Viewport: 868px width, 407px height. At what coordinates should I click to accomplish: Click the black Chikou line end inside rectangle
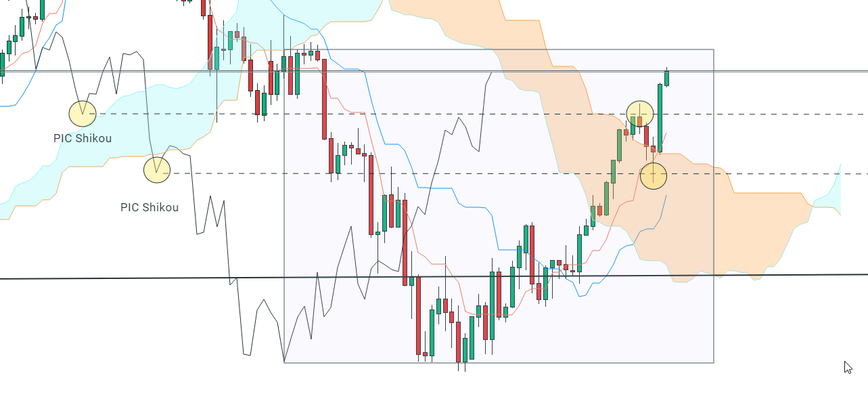[x=491, y=72]
